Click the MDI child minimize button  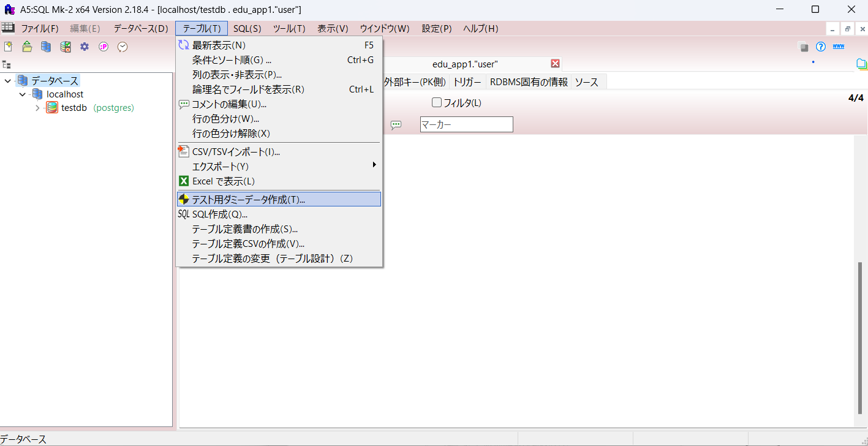[833, 29]
